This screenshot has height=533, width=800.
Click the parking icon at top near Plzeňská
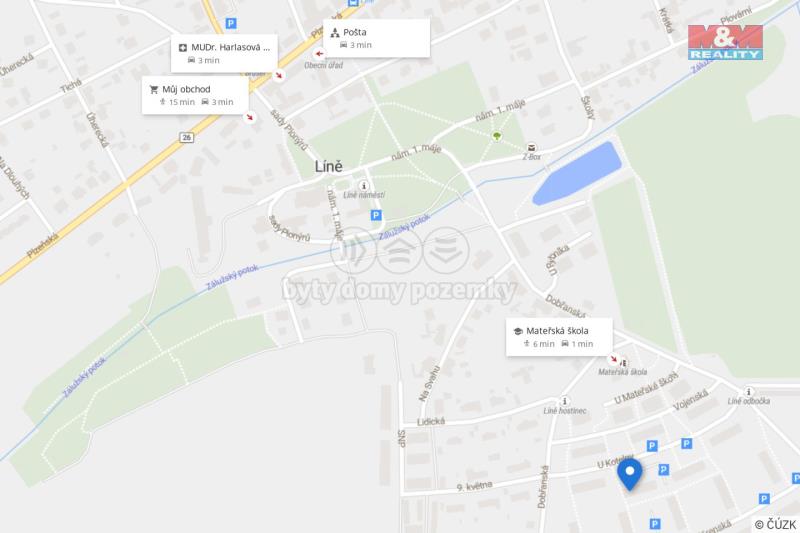(231, 23)
